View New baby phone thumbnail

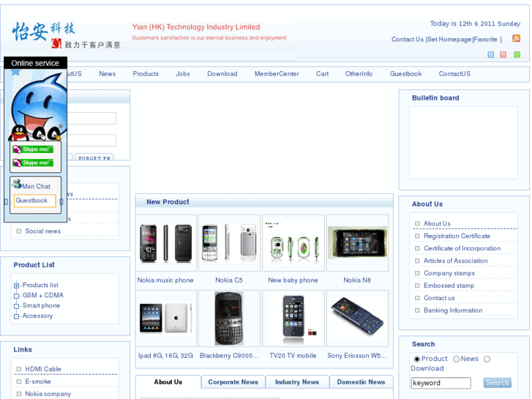(x=293, y=243)
